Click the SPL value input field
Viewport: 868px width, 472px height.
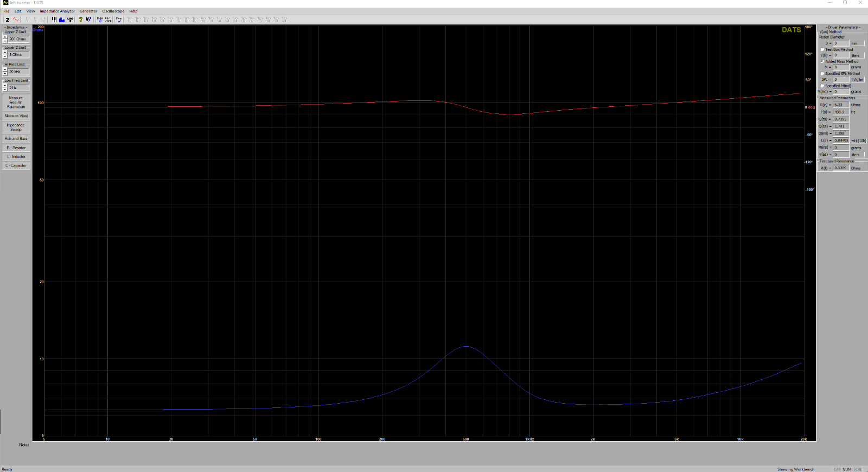[x=841, y=79]
